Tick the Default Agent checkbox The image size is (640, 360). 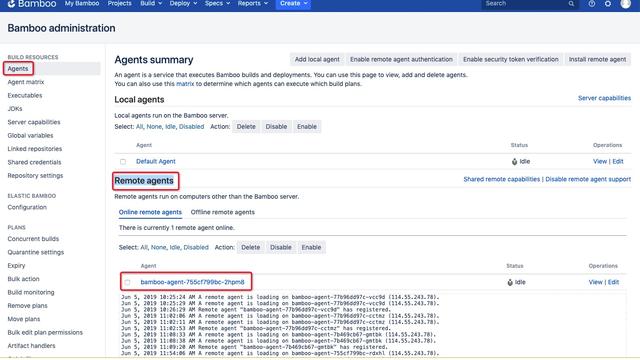click(123, 162)
